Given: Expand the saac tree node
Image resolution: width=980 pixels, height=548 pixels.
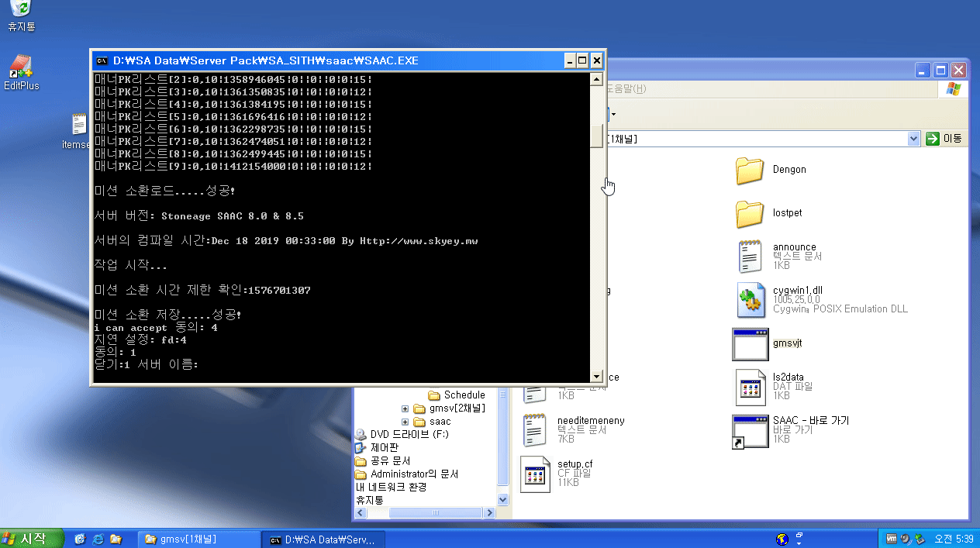Looking at the screenshot, I should pyautogui.click(x=405, y=422).
